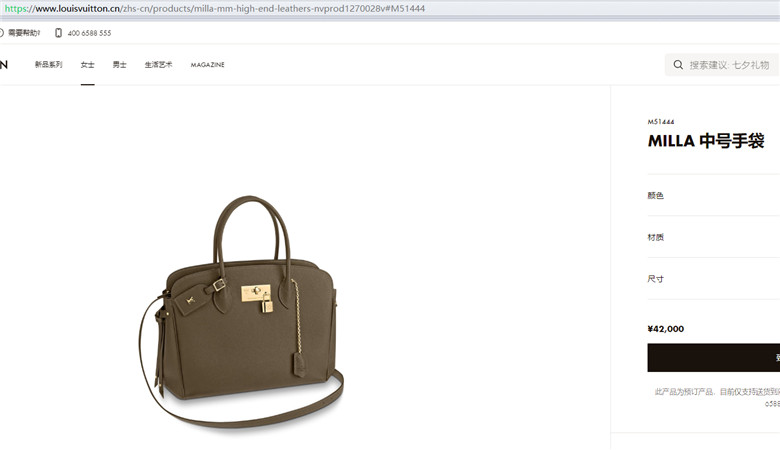Open the 生活艺术 menu
The height and width of the screenshot is (450, 780).
click(158, 65)
